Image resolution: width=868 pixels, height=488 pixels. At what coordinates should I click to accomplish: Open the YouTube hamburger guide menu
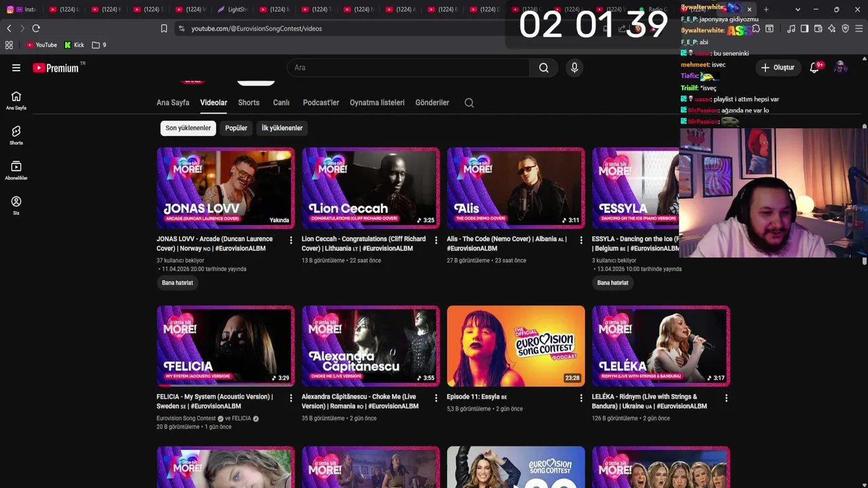(16, 68)
